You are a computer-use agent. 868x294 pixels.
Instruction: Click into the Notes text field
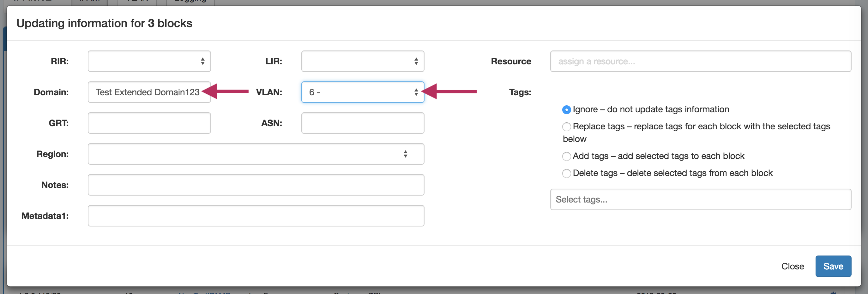[x=256, y=185]
